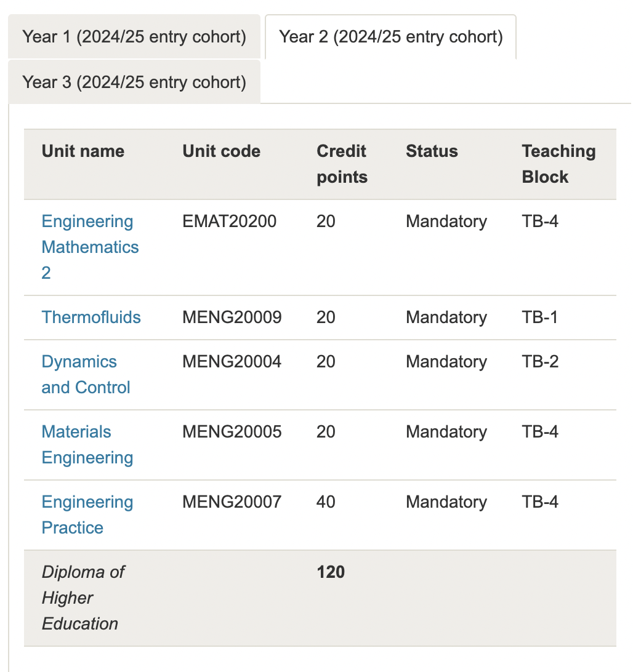The width and height of the screenshot is (633, 672).
Task: Follow the Thermofluids unit link
Action: pyautogui.click(x=91, y=318)
